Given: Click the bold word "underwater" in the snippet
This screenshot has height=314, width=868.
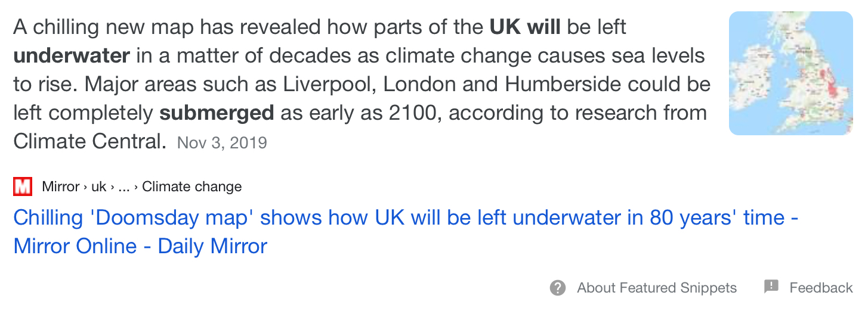Looking at the screenshot, I should coord(72,56).
